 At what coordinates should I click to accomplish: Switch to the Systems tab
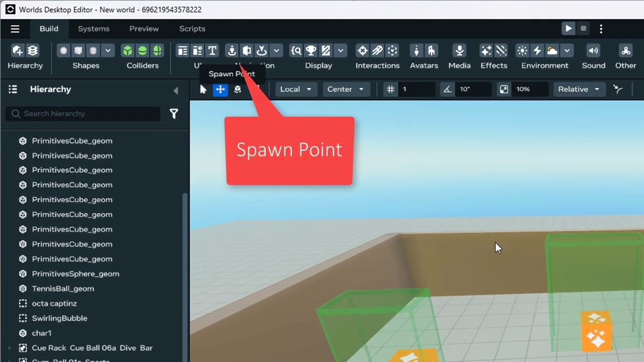click(x=94, y=29)
